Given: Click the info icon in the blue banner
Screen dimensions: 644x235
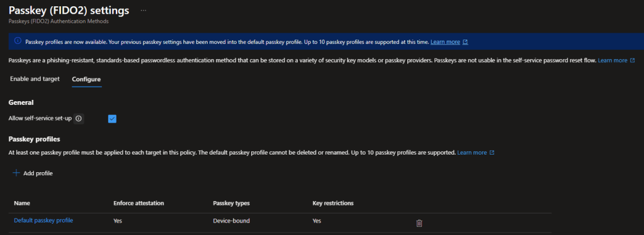Looking at the screenshot, I should coord(18,41).
